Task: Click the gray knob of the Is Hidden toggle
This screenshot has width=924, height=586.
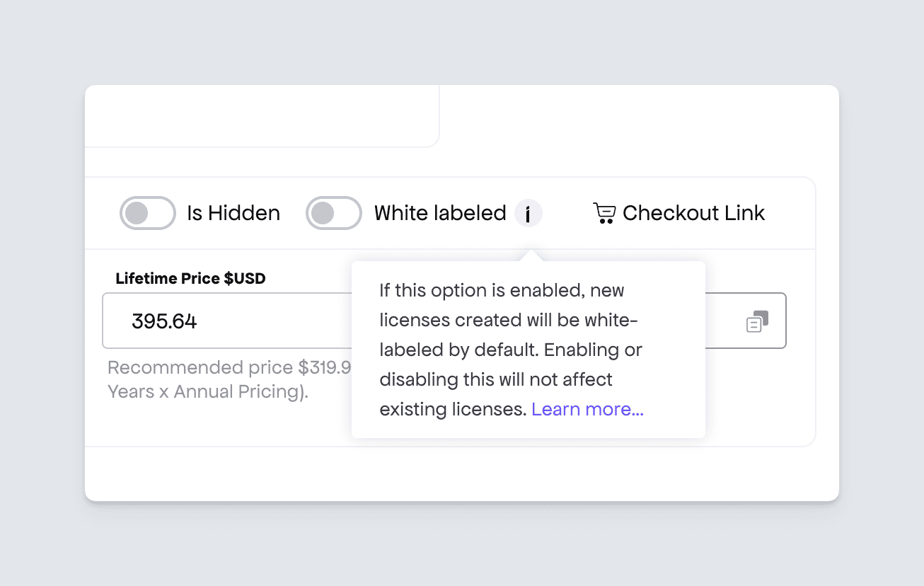Action: click(x=137, y=213)
